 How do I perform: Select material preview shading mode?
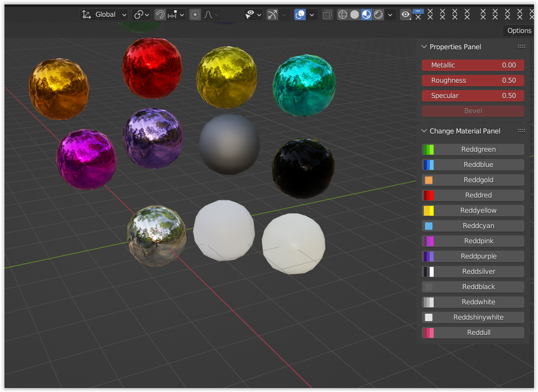coord(366,15)
